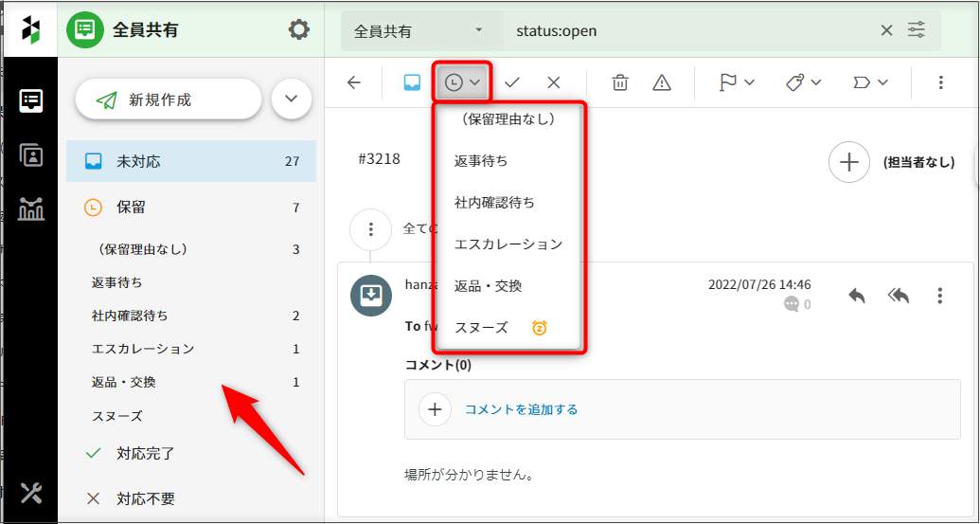The image size is (980, 524).
Task: Mark ticket done with checkmark icon
Action: [512, 82]
